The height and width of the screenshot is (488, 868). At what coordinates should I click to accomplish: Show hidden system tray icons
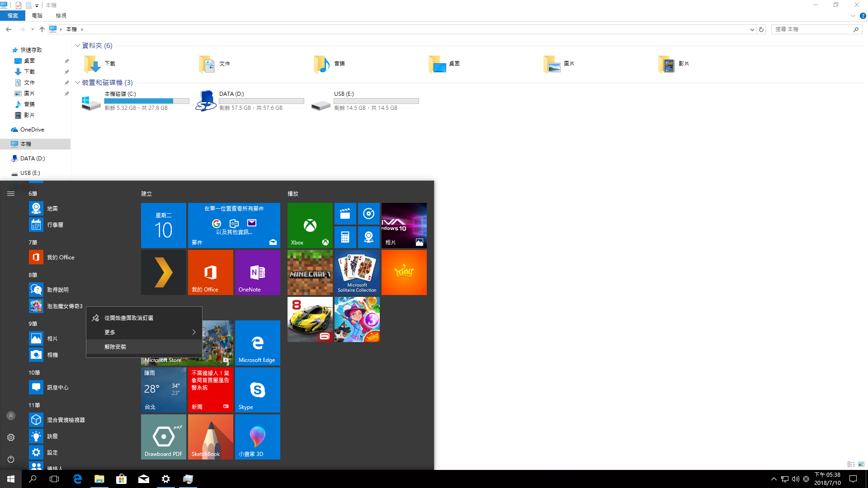pos(774,479)
